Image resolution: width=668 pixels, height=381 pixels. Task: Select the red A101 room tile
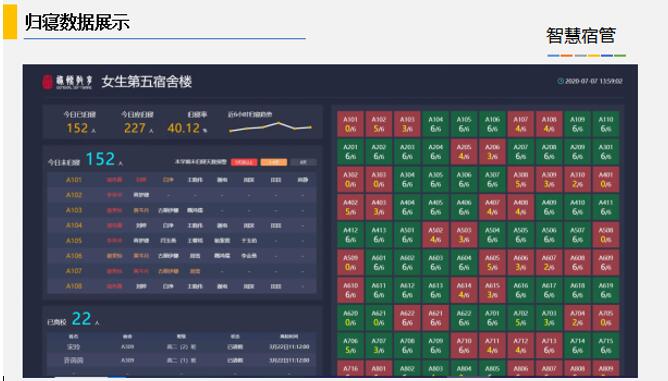coord(350,124)
